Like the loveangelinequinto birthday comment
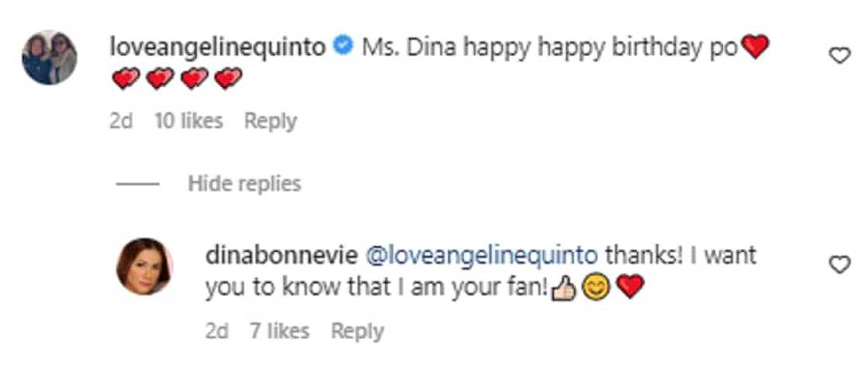Image resolution: width=868 pixels, height=373 pixels. [840, 55]
